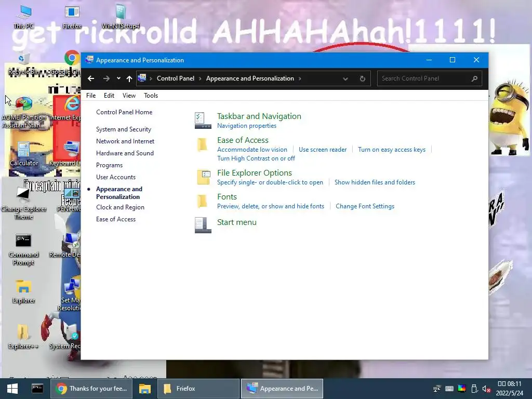
Task: Click the network tray icon
Action: [436, 389]
